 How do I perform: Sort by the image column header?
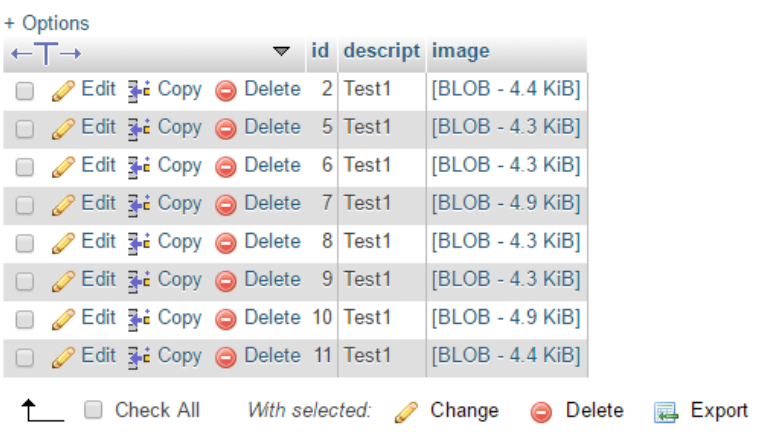461,51
